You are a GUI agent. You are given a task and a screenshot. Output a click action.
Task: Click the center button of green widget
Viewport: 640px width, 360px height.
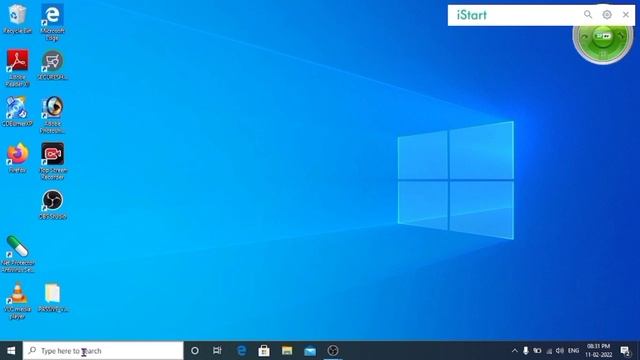603,36
